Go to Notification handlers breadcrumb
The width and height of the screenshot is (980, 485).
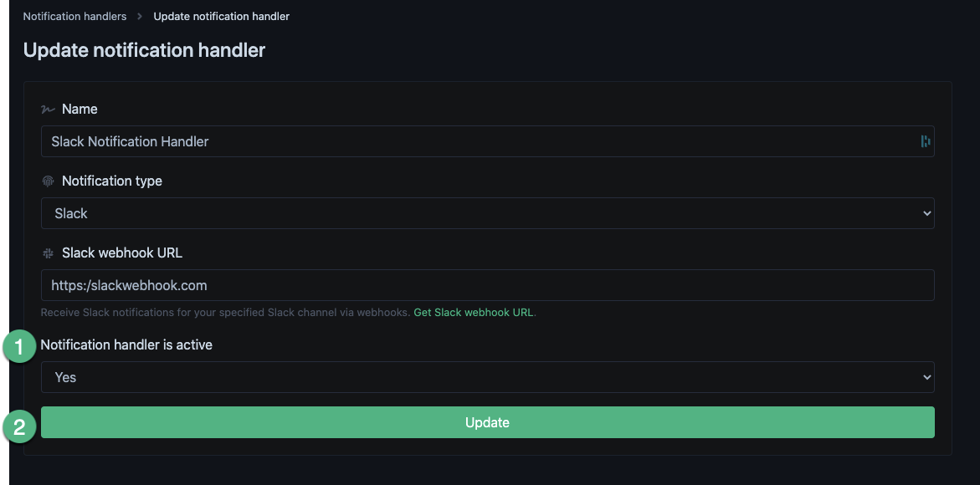(x=74, y=17)
